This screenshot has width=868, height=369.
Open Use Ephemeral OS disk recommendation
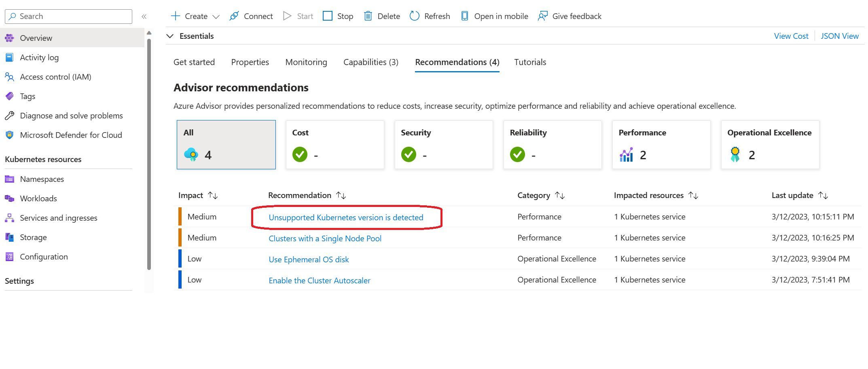(309, 259)
